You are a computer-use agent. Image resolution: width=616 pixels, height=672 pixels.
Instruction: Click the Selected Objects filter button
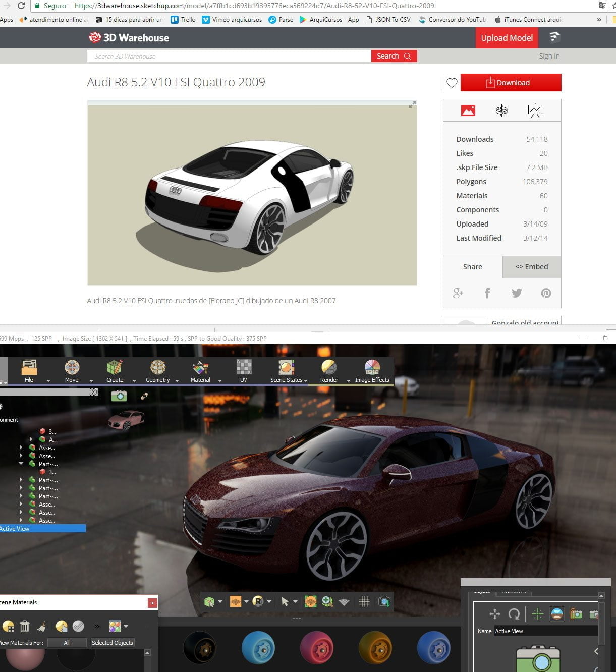coord(113,643)
